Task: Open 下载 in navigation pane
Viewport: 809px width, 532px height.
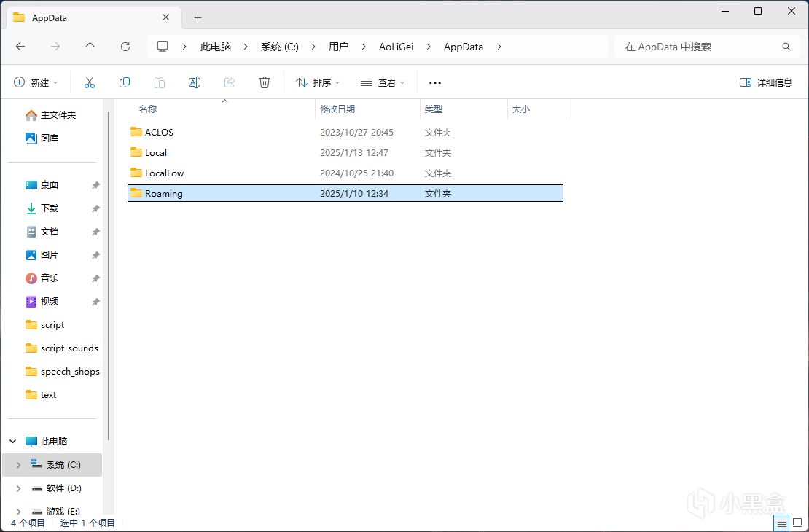Action: tap(52, 208)
